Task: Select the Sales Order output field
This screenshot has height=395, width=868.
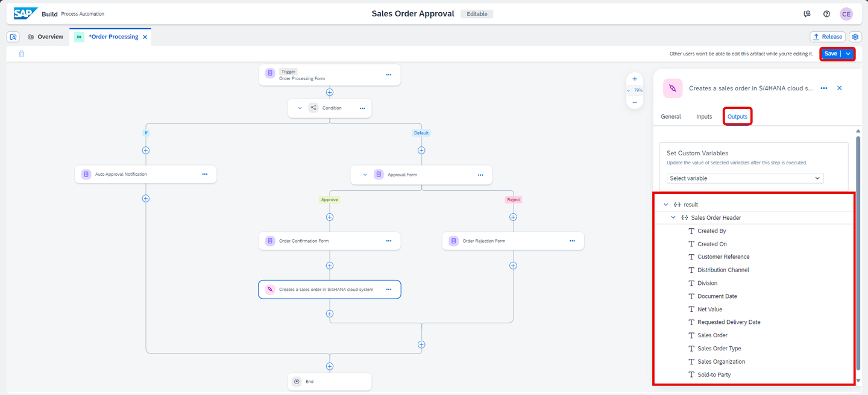Action: pyautogui.click(x=712, y=335)
